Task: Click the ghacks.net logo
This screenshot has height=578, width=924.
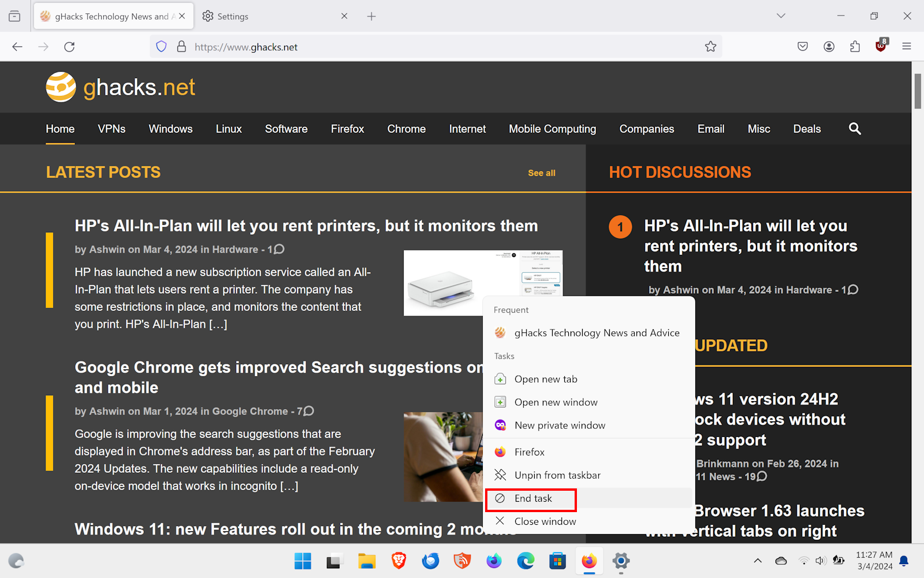Action: click(x=121, y=87)
